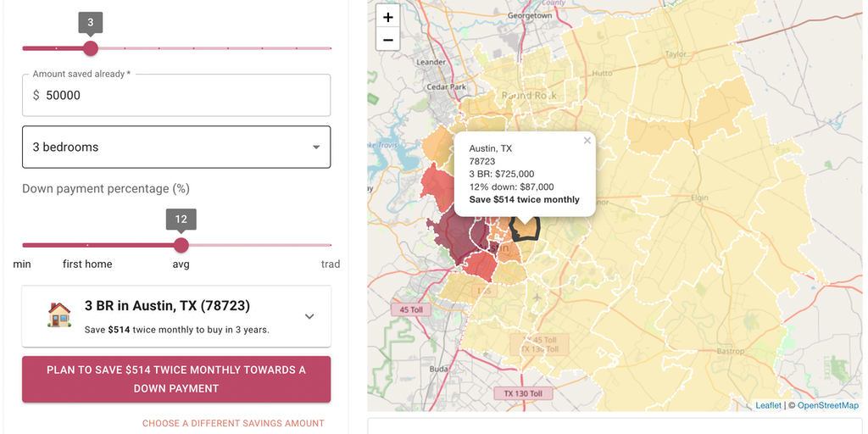
Task: Expand the 3 BR in Austin card chevron
Action: [x=309, y=316]
